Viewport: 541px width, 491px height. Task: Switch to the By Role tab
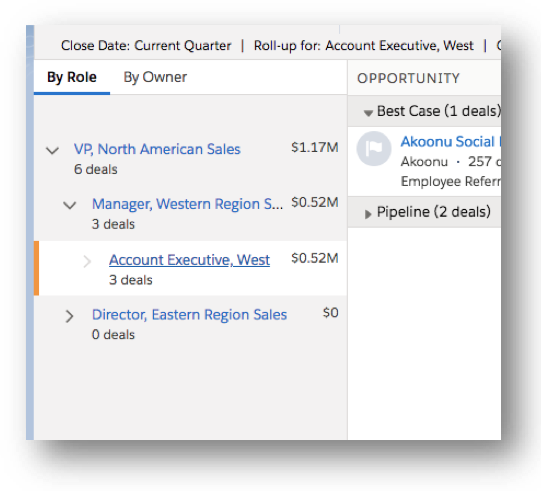coord(72,77)
